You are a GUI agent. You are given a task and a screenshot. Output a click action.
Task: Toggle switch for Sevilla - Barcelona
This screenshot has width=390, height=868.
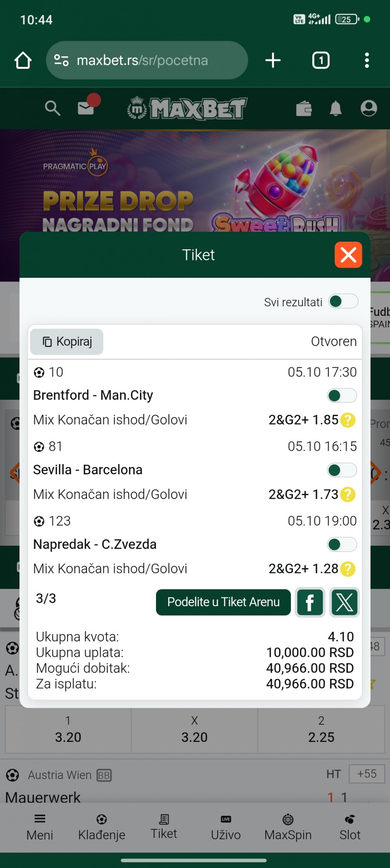tap(342, 470)
